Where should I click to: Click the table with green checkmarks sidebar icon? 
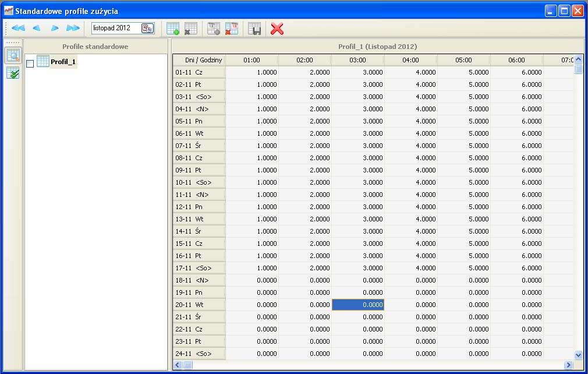pyautogui.click(x=13, y=73)
